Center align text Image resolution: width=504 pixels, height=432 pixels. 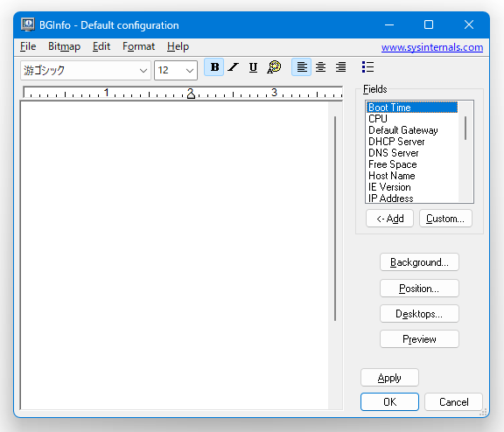point(321,67)
